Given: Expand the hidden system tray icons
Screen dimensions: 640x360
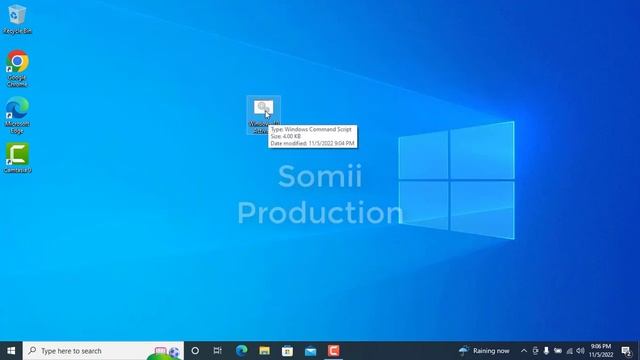Looking at the screenshot, I should pos(524,351).
